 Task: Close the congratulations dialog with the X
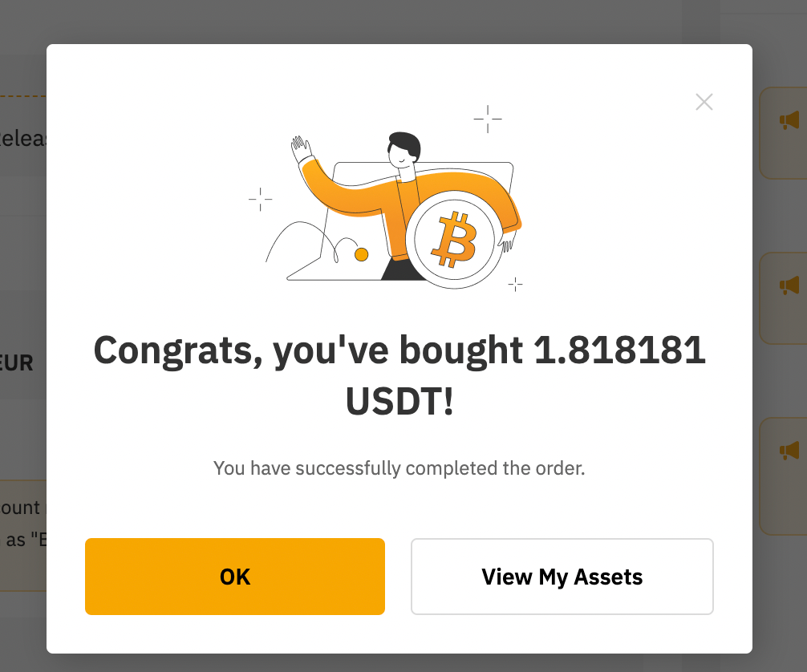point(704,102)
